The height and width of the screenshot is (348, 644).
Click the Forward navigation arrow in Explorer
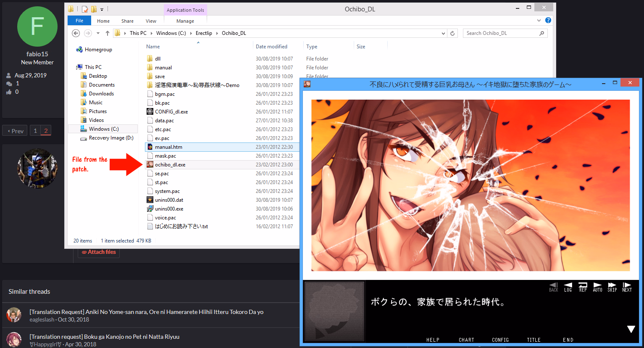tap(88, 33)
